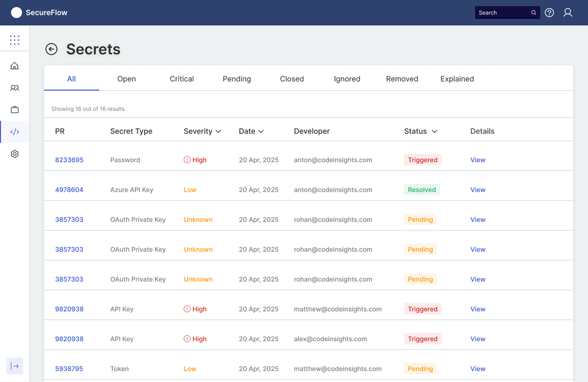588x382 pixels.
Task: Click 'Showing 16 out of 16 results' text
Action: point(88,109)
